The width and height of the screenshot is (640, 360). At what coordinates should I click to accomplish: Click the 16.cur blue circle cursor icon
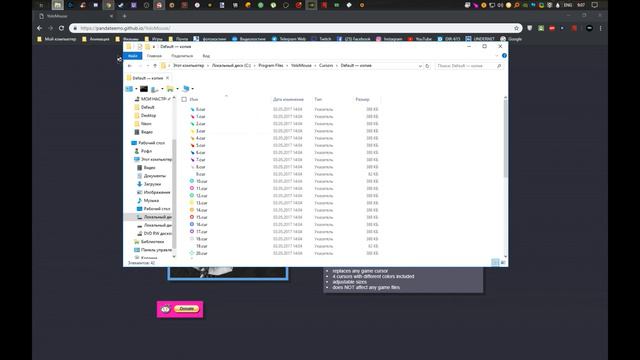point(192,224)
